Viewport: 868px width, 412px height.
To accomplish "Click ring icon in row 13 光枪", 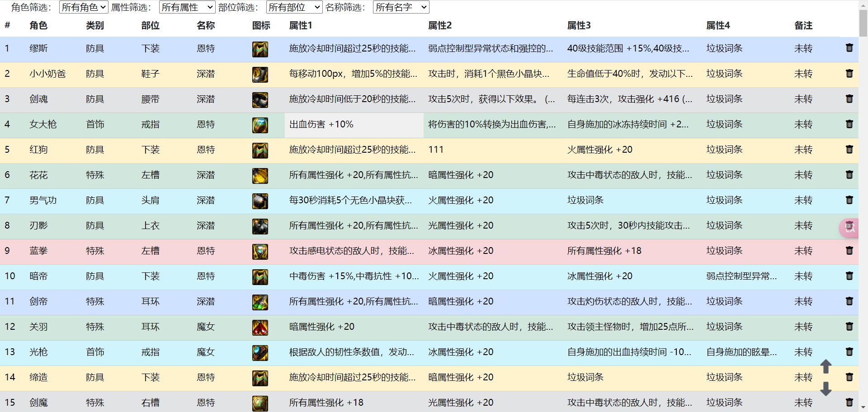I will click(x=260, y=352).
